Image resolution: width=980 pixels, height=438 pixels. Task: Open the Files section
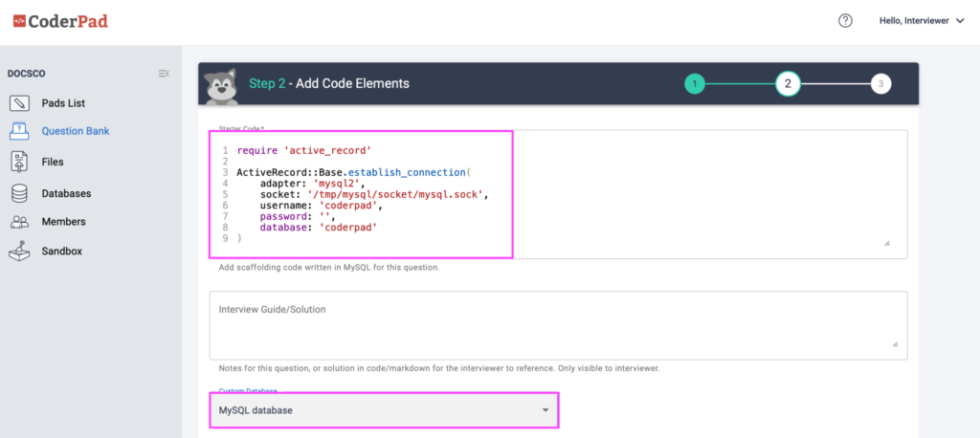53,162
